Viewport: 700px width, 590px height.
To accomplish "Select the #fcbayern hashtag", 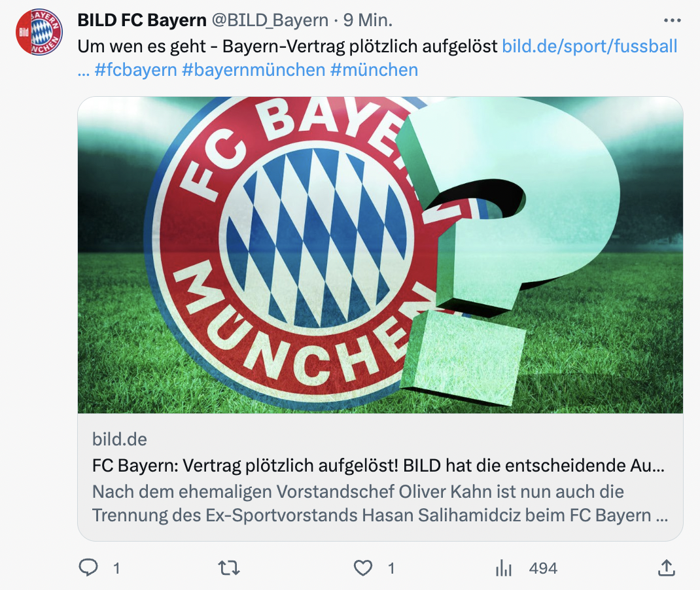I will click(x=135, y=70).
